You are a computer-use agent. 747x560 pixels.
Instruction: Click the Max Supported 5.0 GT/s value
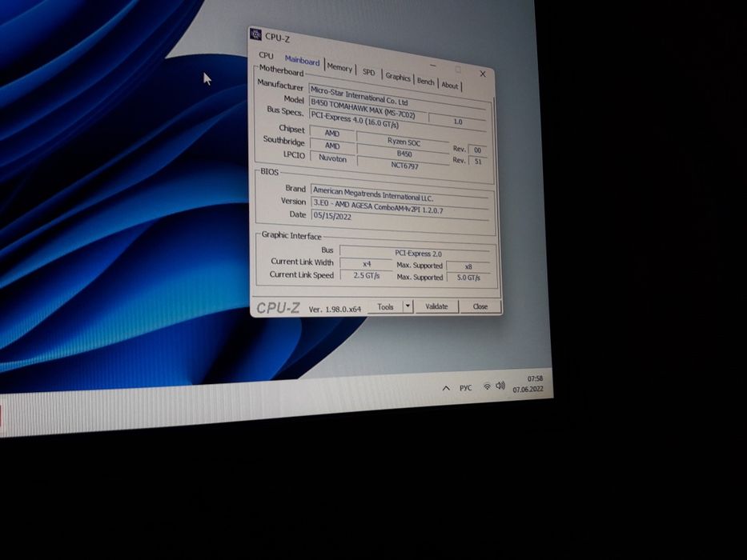coord(469,277)
